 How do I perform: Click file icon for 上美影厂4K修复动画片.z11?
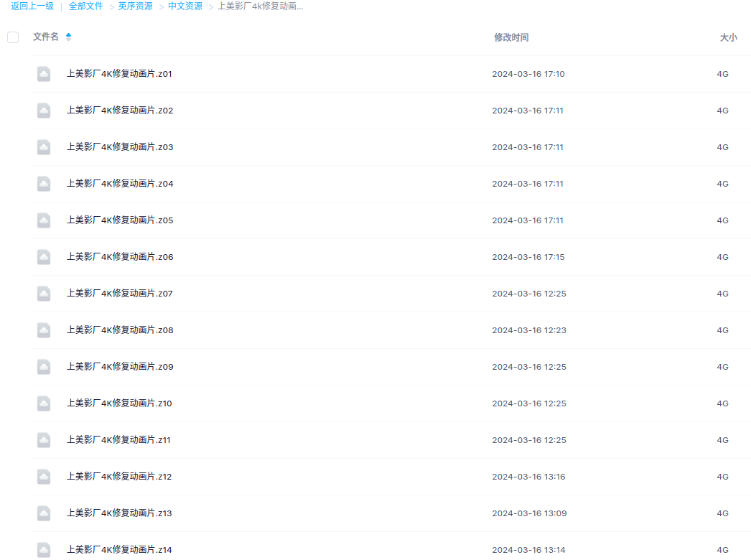[x=44, y=440]
